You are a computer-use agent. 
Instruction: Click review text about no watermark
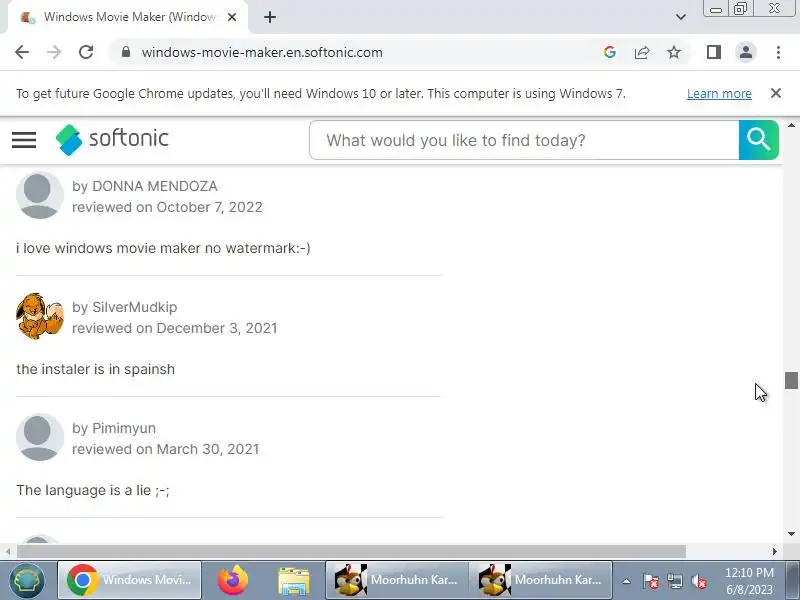pos(163,248)
